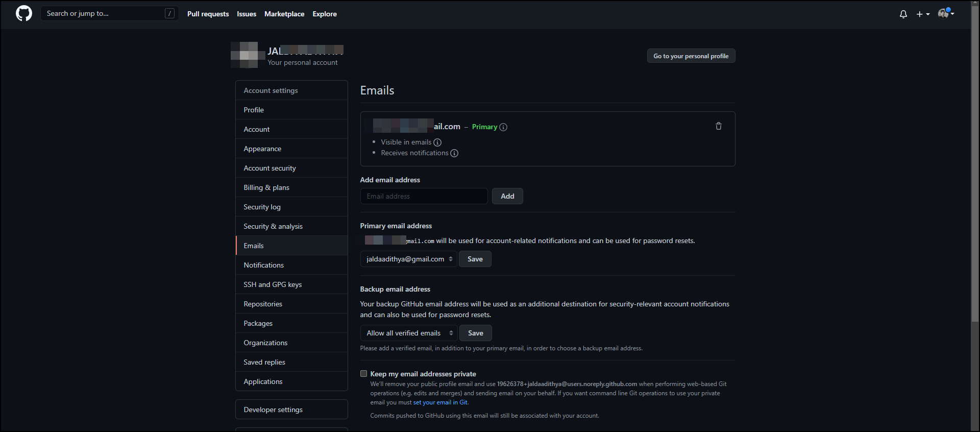This screenshot has height=432, width=980.
Task: Delete the primary email using trash icon
Action: [718, 126]
